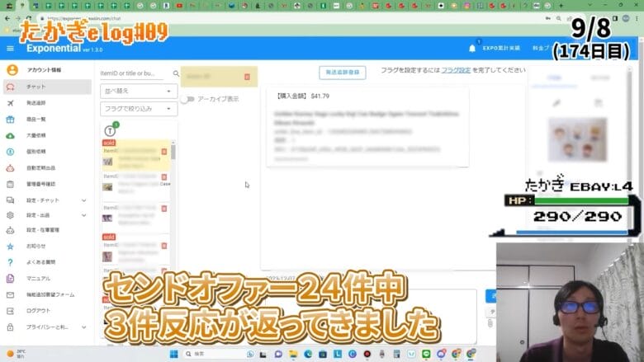Click the product thumbnail in right panel
The image size is (644, 362).
click(577, 139)
